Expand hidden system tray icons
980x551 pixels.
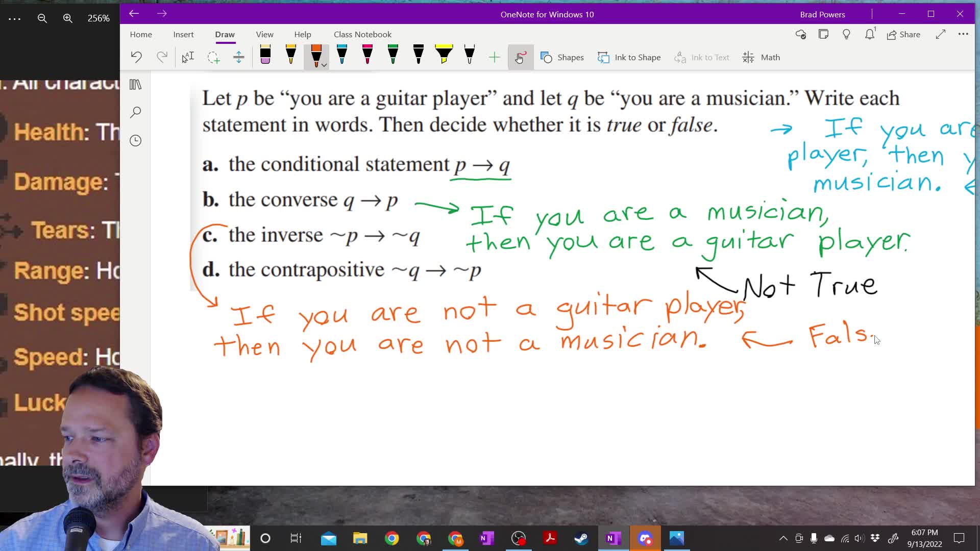point(782,538)
